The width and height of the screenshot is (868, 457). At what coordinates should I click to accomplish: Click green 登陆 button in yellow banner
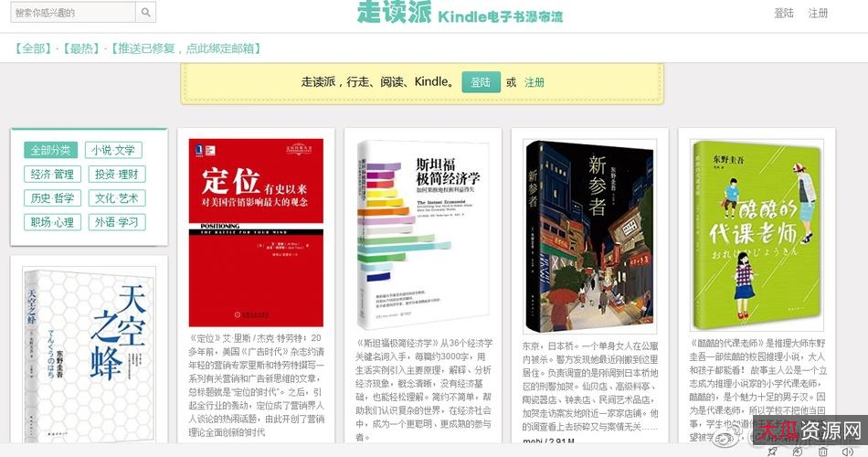(x=481, y=82)
